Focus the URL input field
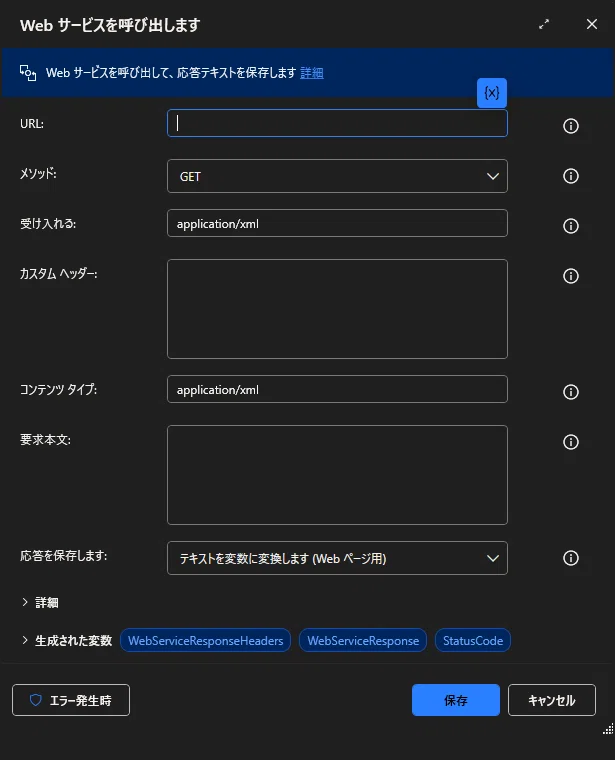 pos(337,123)
